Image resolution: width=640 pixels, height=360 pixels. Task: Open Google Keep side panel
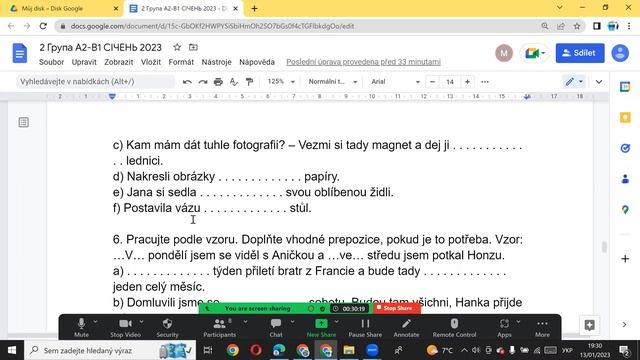coord(625,118)
